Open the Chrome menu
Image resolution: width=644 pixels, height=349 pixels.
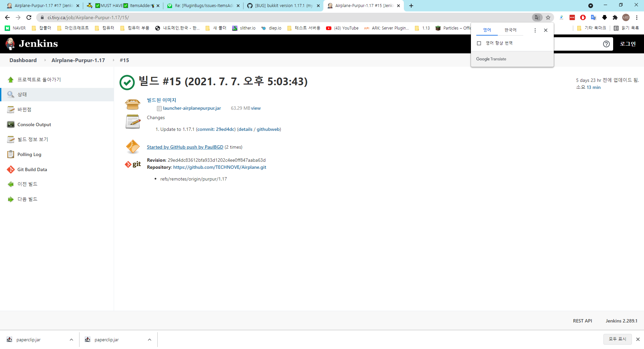coord(637,17)
